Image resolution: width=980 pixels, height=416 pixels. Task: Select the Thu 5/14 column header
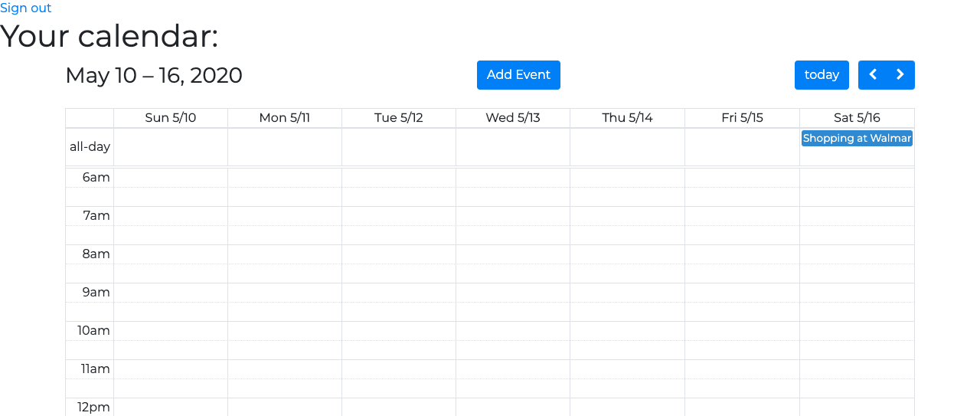click(627, 118)
